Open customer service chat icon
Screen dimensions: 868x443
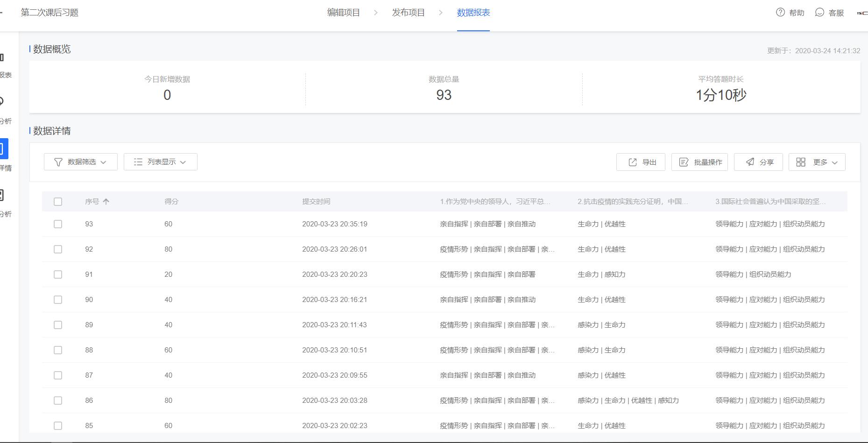[819, 13]
